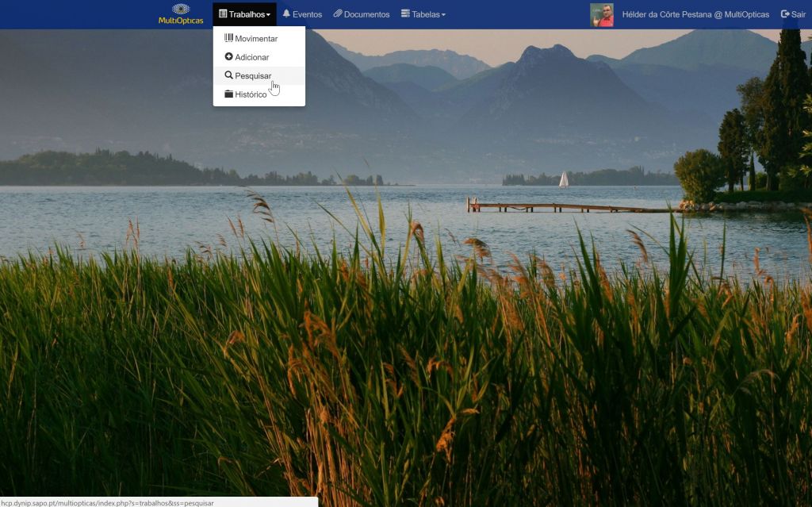Click the sign-out arrow icon

pyautogui.click(x=785, y=14)
